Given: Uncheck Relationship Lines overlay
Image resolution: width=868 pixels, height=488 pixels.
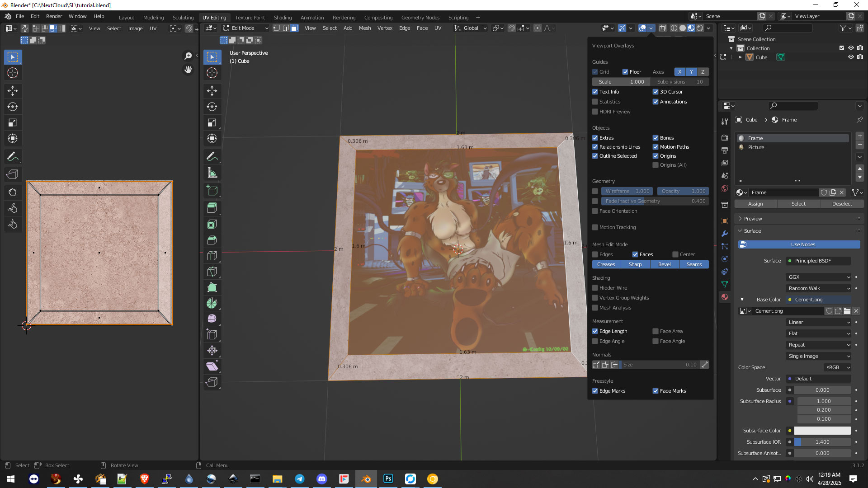Looking at the screenshot, I should pyautogui.click(x=595, y=147).
